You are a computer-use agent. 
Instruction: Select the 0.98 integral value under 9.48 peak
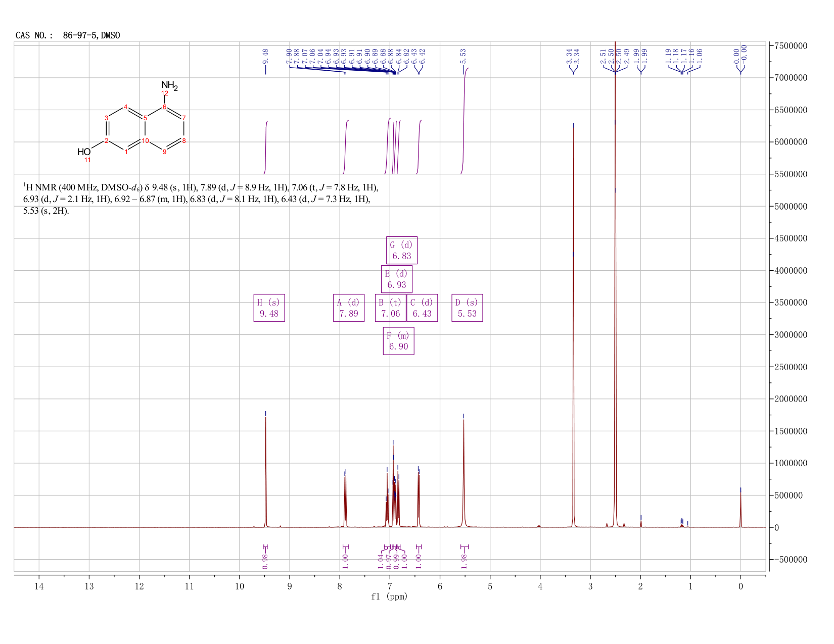pyautogui.click(x=265, y=560)
